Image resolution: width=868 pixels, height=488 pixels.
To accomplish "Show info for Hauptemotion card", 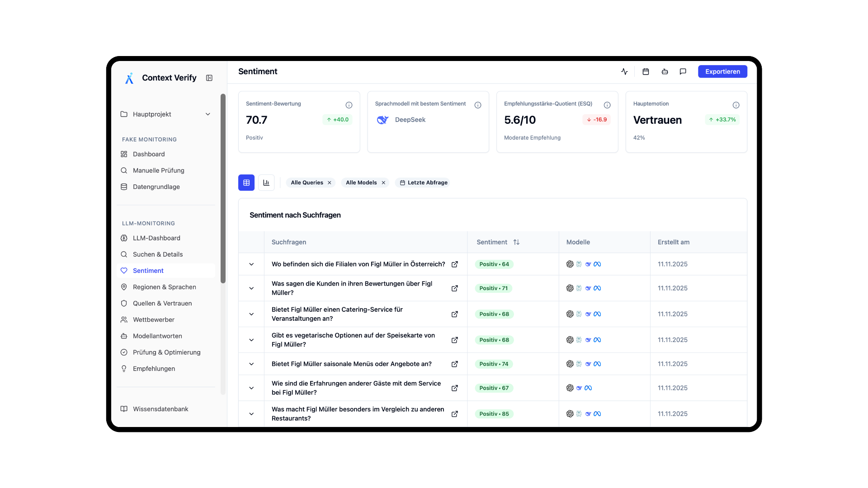I will point(736,105).
